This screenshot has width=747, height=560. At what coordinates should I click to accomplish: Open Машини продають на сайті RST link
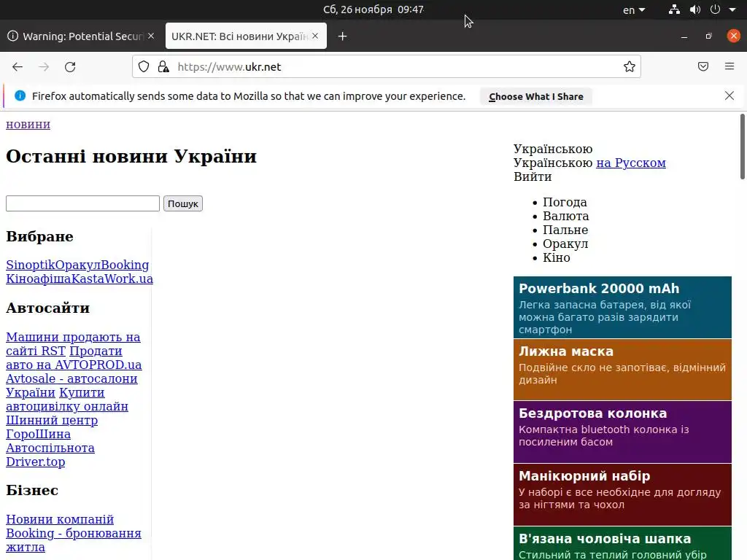pyautogui.click(x=73, y=344)
